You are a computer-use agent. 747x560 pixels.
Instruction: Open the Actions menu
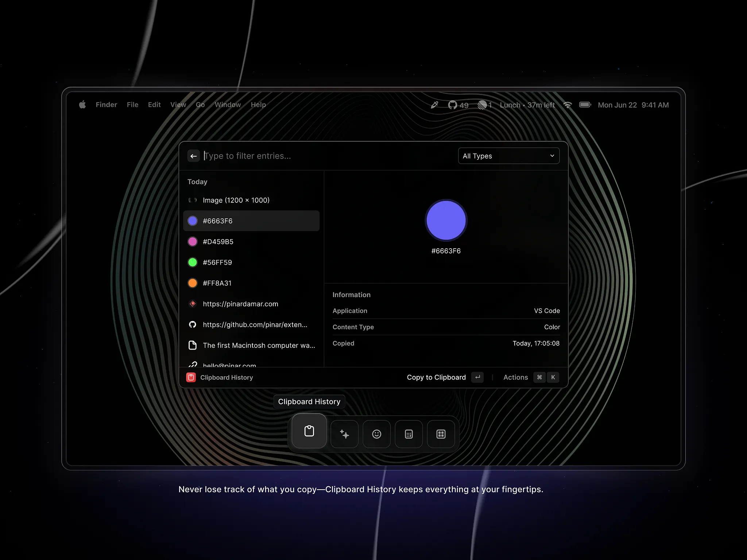[515, 377]
